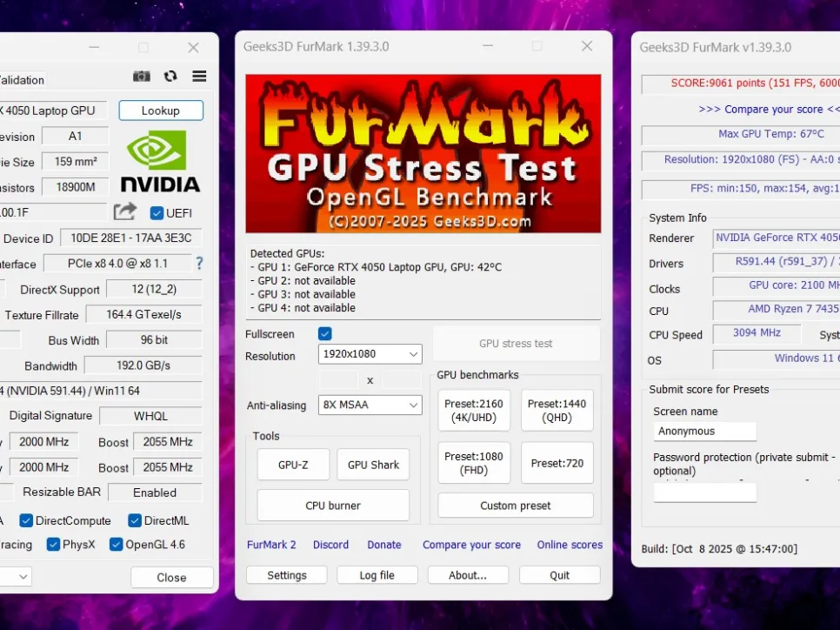Expand the Anti-aliasing 8X MSAA dropdown
The height and width of the screenshot is (630, 840).
click(370, 405)
